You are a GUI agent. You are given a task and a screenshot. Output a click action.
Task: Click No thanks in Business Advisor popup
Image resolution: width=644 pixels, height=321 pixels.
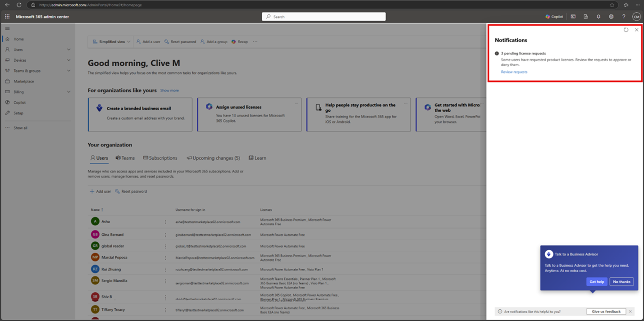pyautogui.click(x=621, y=282)
